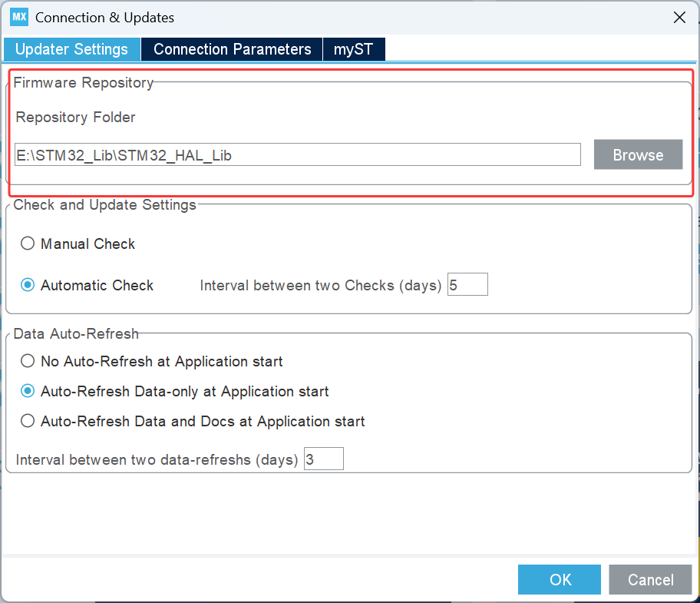
Task: Close the Connection & Updates dialog
Action: click(x=679, y=18)
